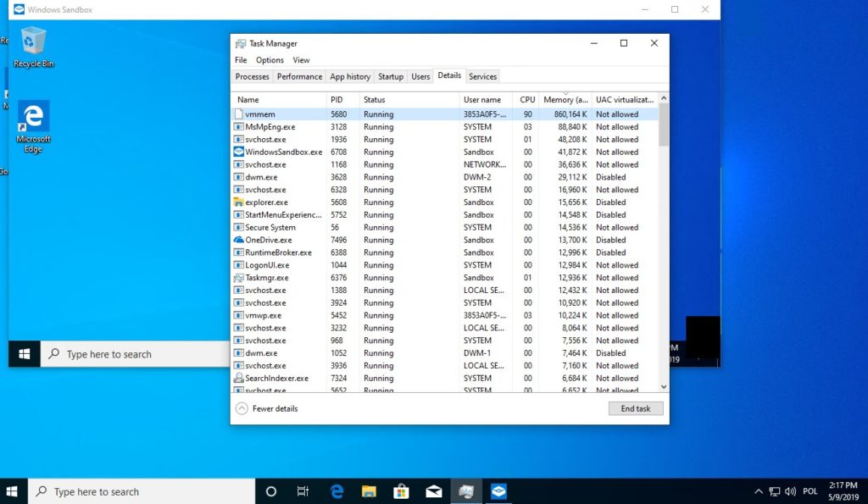This screenshot has width=868, height=504.
Task: Select dwm.exe row with PID 3628
Action: click(445, 177)
